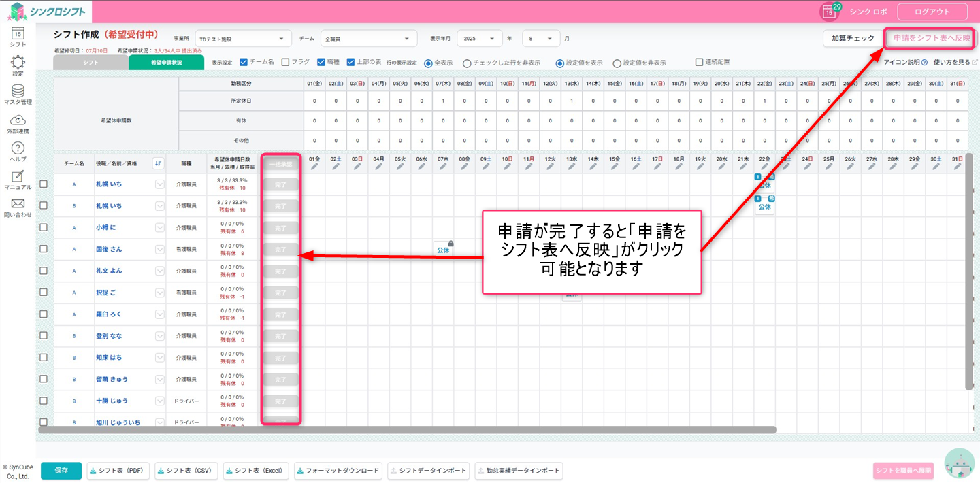Open staff name link 留萌 きゅう
The height and width of the screenshot is (483, 980).
coord(112,380)
